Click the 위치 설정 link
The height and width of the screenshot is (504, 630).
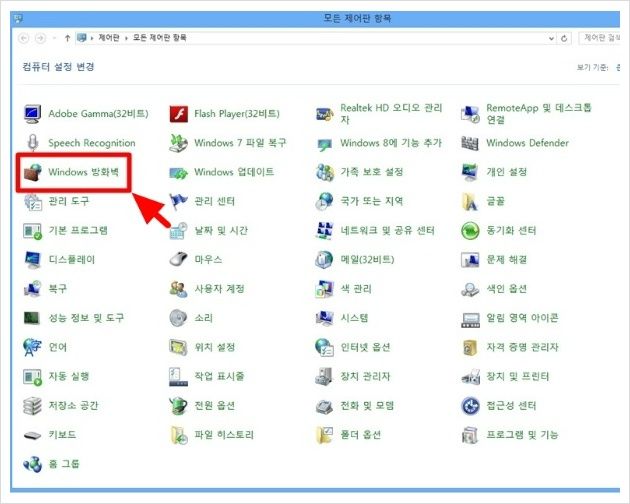[215, 347]
